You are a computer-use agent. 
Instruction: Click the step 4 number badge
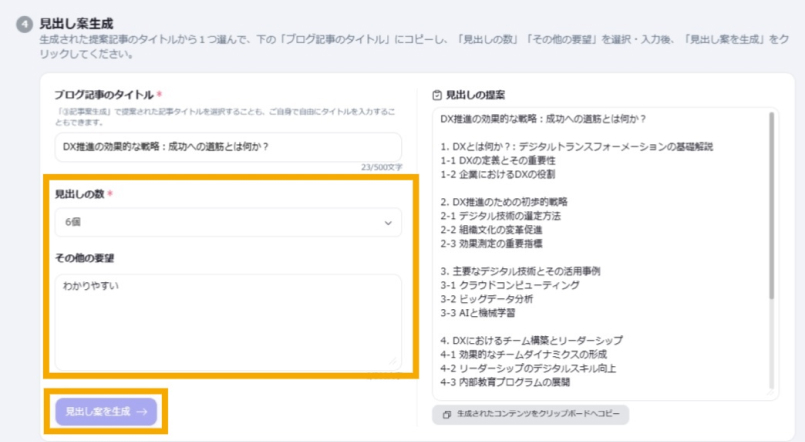(24, 23)
